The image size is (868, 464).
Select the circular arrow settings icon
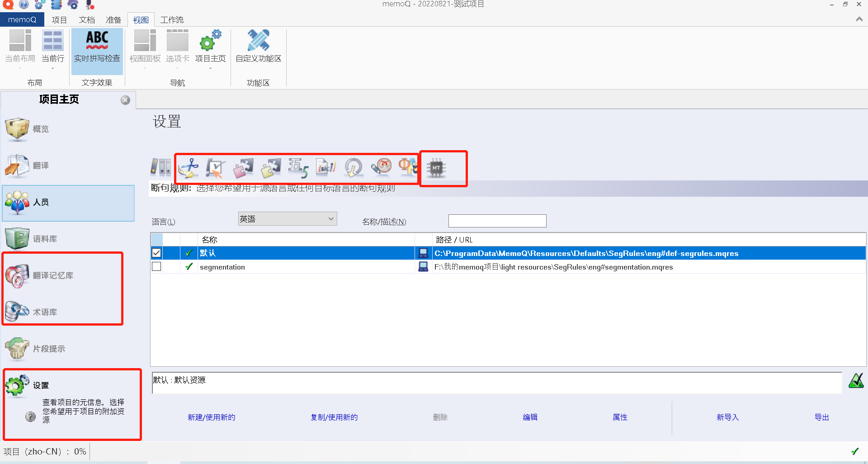(x=354, y=168)
